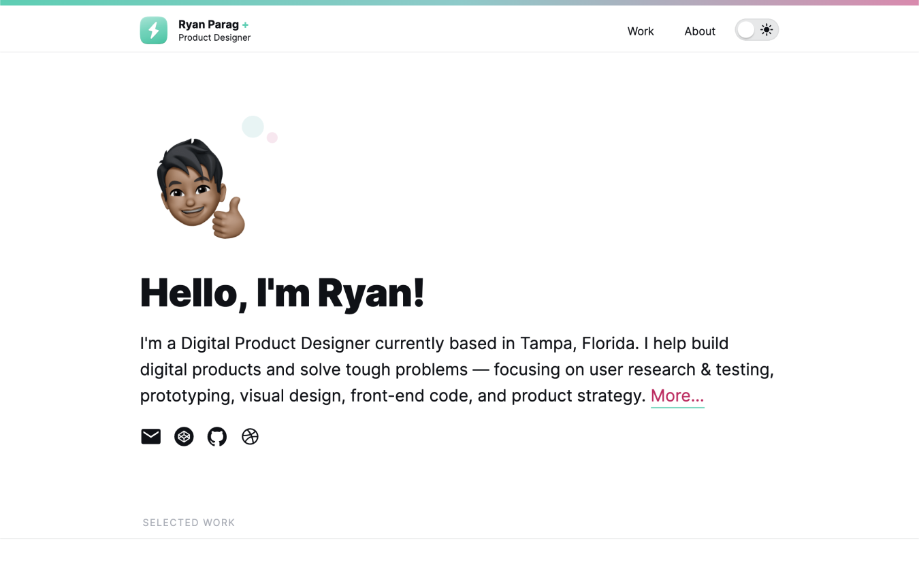Viewport: 919px width, 588px height.
Task: Click the white knob on the theme toggle
Action: (x=745, y=29)
